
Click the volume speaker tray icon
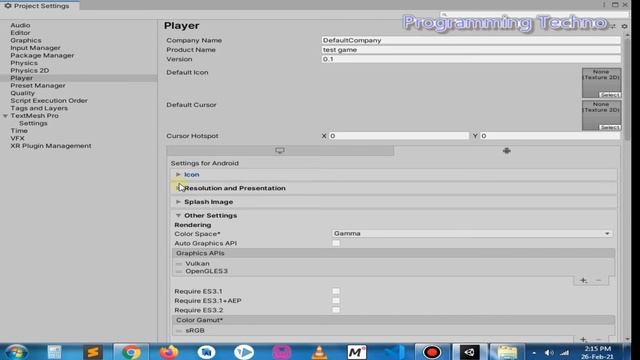click(x=549, y=353)
